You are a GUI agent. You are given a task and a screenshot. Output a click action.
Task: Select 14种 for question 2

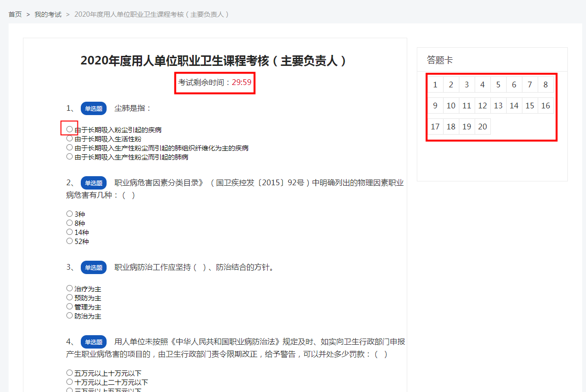pyautogui.click(x=70, y=232)
